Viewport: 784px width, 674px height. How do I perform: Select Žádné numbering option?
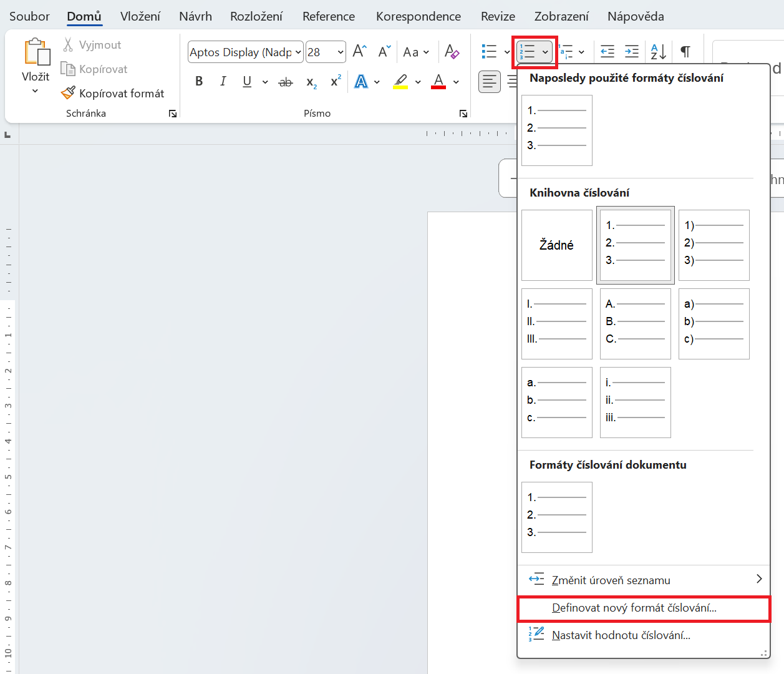(557, 245)
